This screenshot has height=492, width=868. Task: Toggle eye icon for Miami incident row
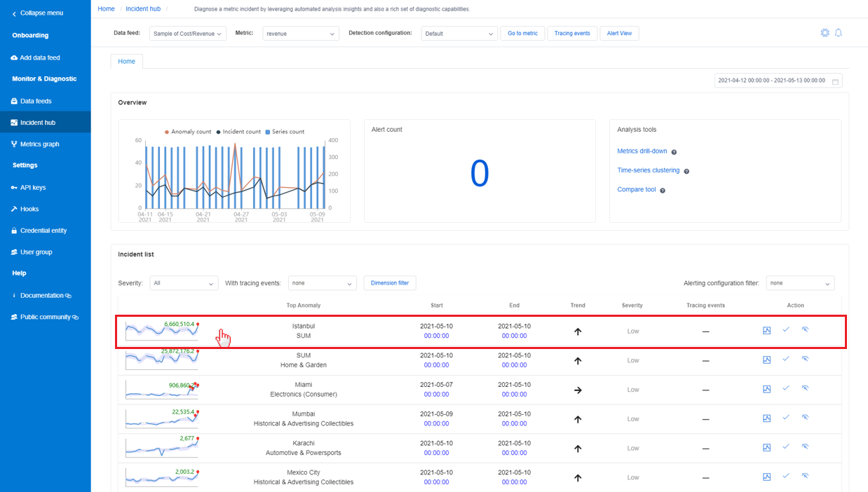coord(805,389)
